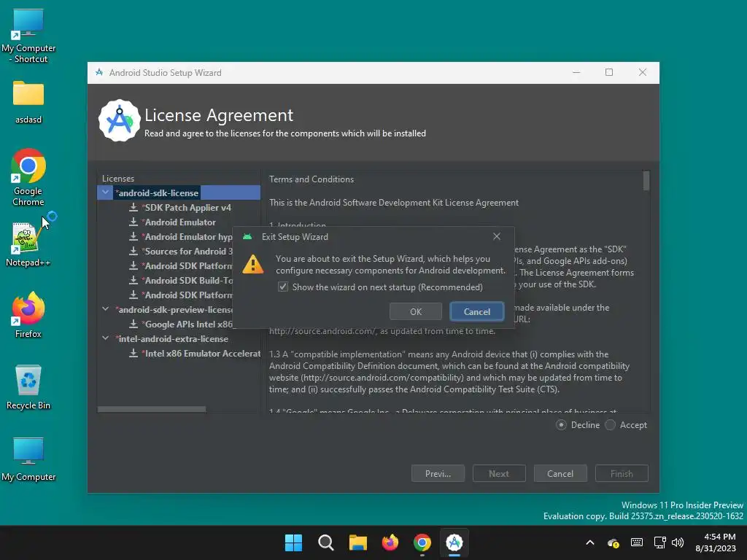Click the Android Studio logo in header
747x560 pixels.
point(119,120)
